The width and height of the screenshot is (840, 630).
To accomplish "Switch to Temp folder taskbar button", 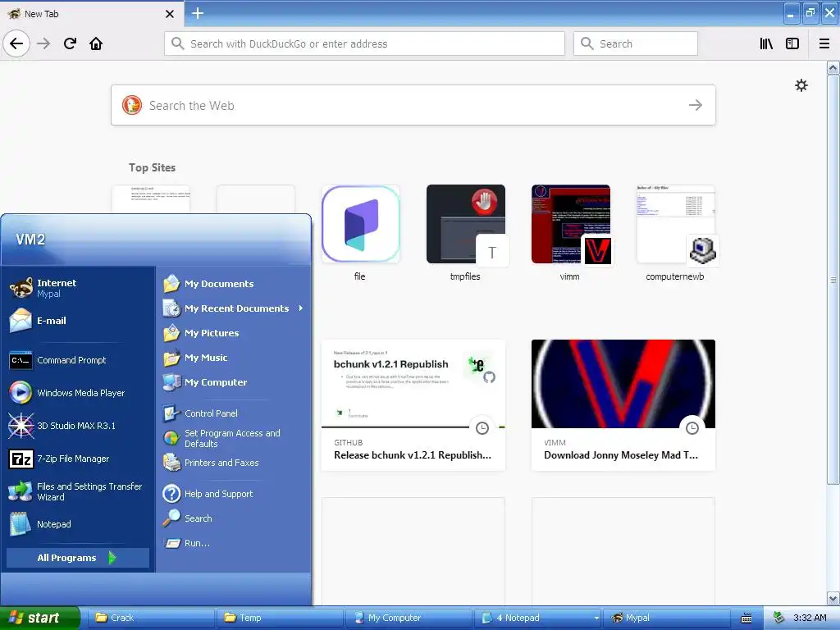I will (279, 618).
